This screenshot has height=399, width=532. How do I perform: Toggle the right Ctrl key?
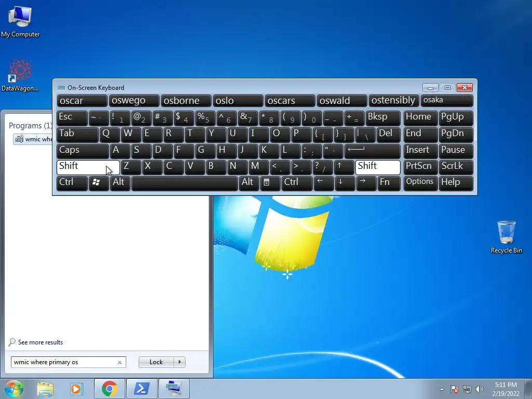pos(297,183)
